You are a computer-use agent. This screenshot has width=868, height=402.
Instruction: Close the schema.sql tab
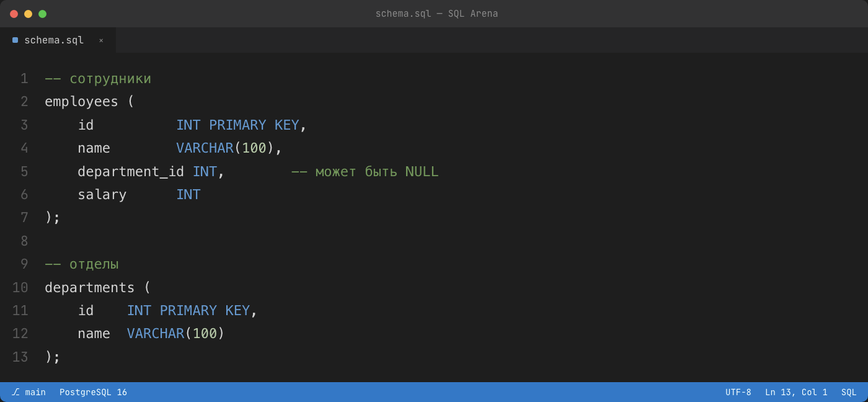[101, 40]
